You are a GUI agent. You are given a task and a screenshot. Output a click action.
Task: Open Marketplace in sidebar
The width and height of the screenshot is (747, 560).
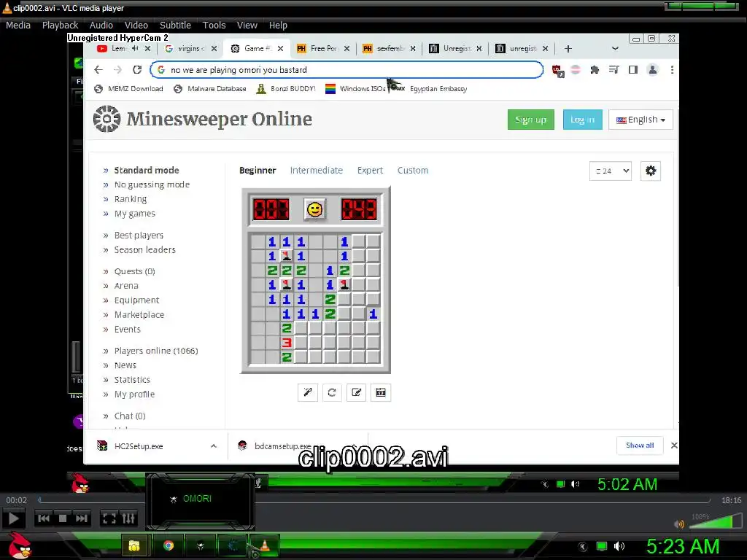click(139, 315)
